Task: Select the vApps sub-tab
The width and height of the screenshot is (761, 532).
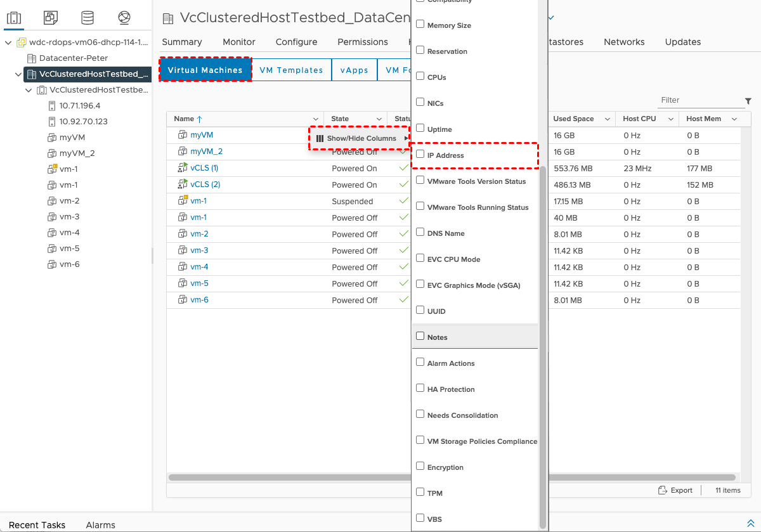Action: [x=354, y=70]
